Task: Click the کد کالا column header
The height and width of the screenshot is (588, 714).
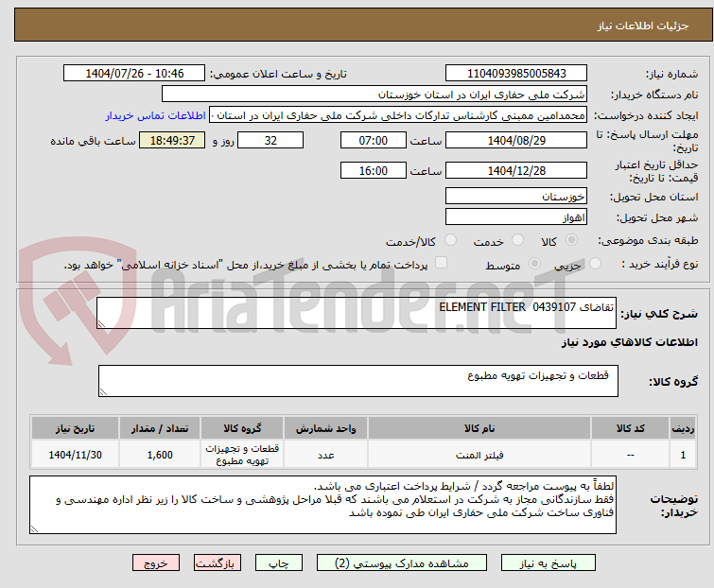Action: pyautogui.click(x=630, y=428)
